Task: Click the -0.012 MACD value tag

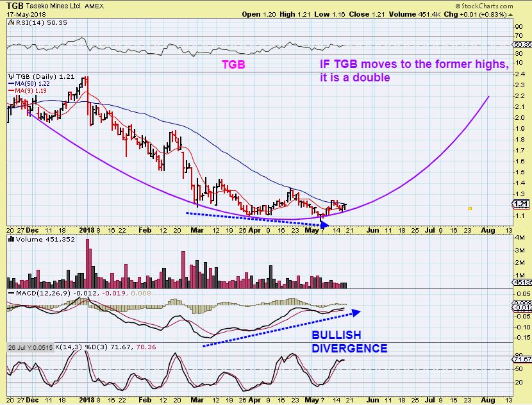Action: point(522,308)
